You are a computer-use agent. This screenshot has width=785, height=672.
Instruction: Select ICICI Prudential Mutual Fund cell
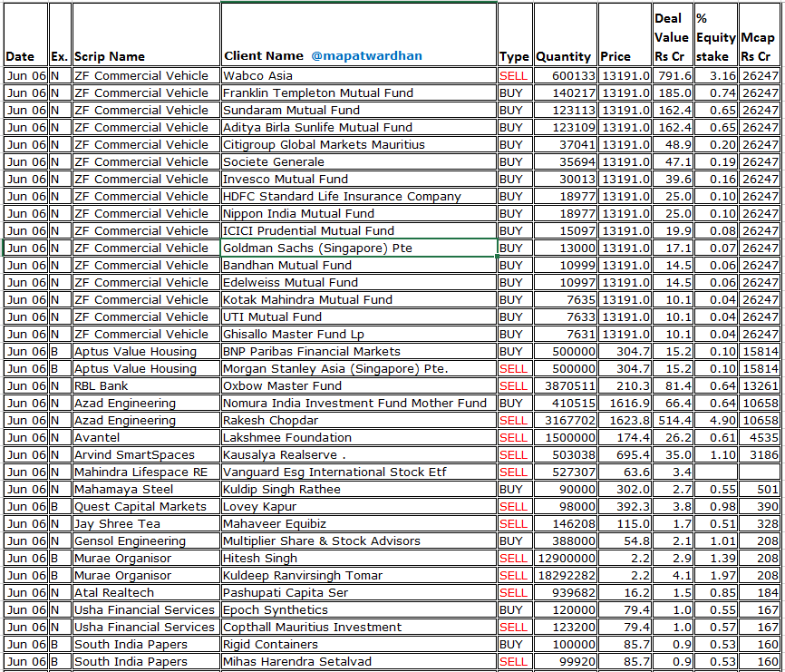click(x=358, y=231)
